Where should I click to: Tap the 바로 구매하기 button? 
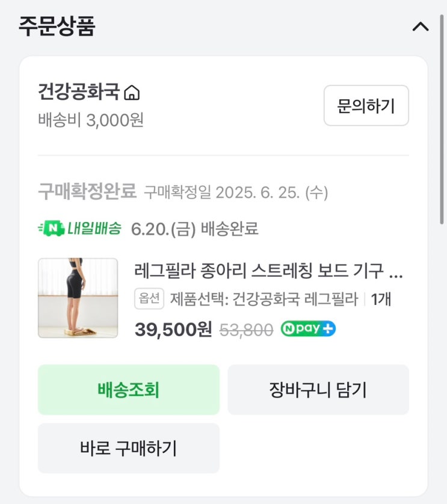click(x=129, y=448)
